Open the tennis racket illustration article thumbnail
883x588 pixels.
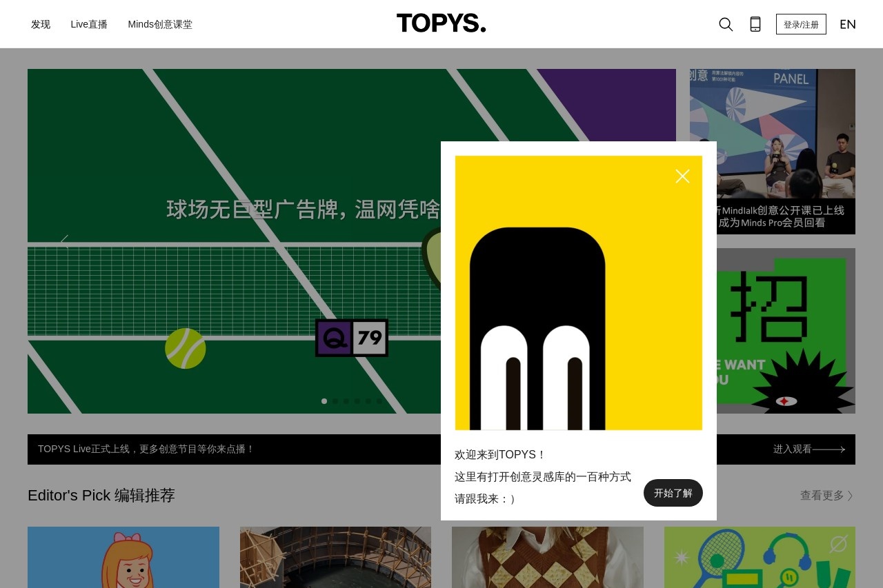click(760, 557)
